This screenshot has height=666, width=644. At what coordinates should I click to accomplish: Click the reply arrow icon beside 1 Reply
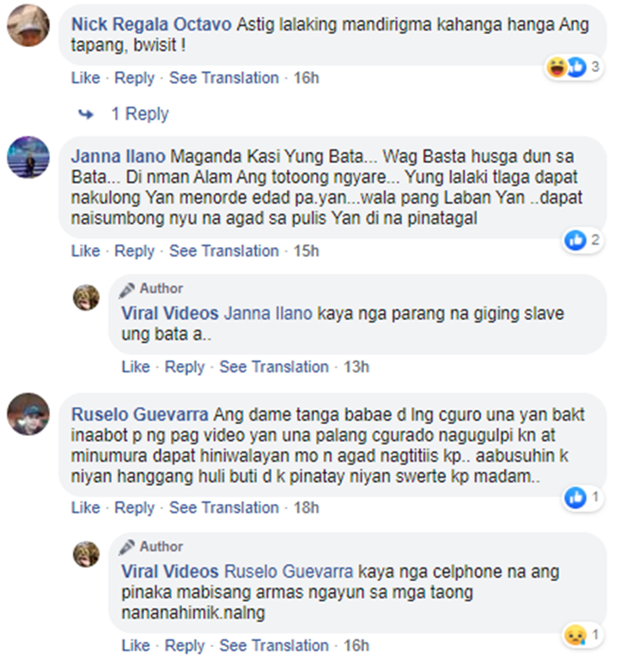(x=86, y=114)
